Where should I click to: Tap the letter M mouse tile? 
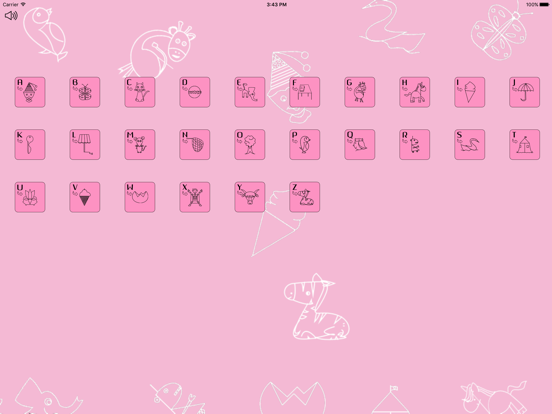(140, 144)
